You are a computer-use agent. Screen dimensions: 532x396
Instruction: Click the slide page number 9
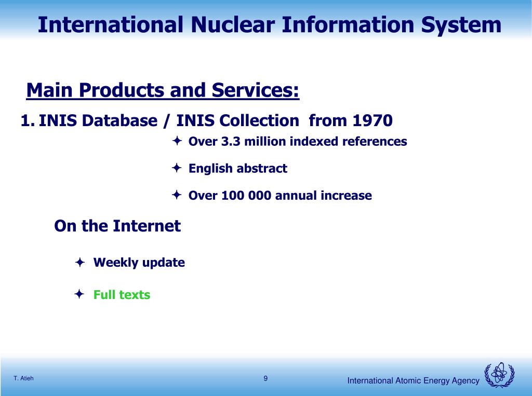click(265, 378)
